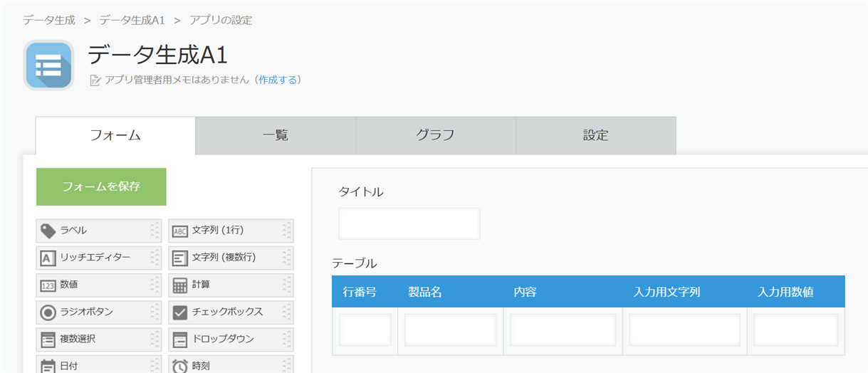Select the 文字列 (1行) ABC icon
Viewport: 868px width, 373px height.
(x=180, y=231)
